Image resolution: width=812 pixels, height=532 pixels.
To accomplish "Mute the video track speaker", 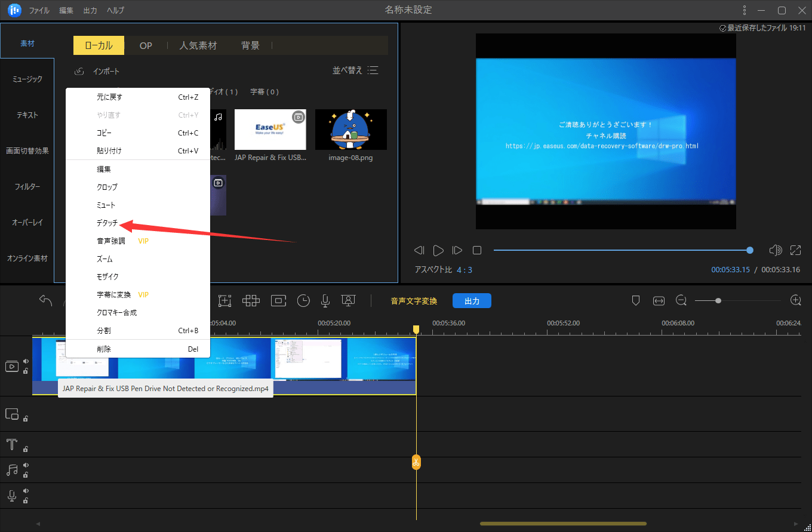I will (x=26, y=361).
